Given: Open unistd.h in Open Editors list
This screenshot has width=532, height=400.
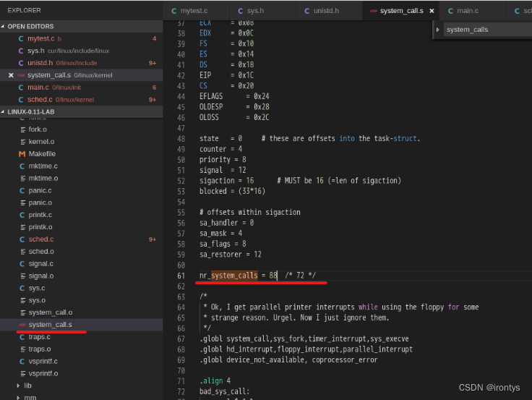Looking at the screenshot, I should [82, 63].
